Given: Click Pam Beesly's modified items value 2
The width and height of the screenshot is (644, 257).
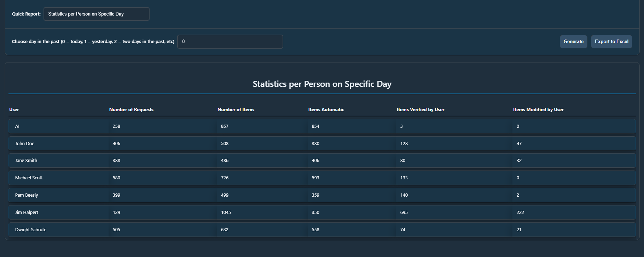Looking at the screenshot, I should pos(518,195).
